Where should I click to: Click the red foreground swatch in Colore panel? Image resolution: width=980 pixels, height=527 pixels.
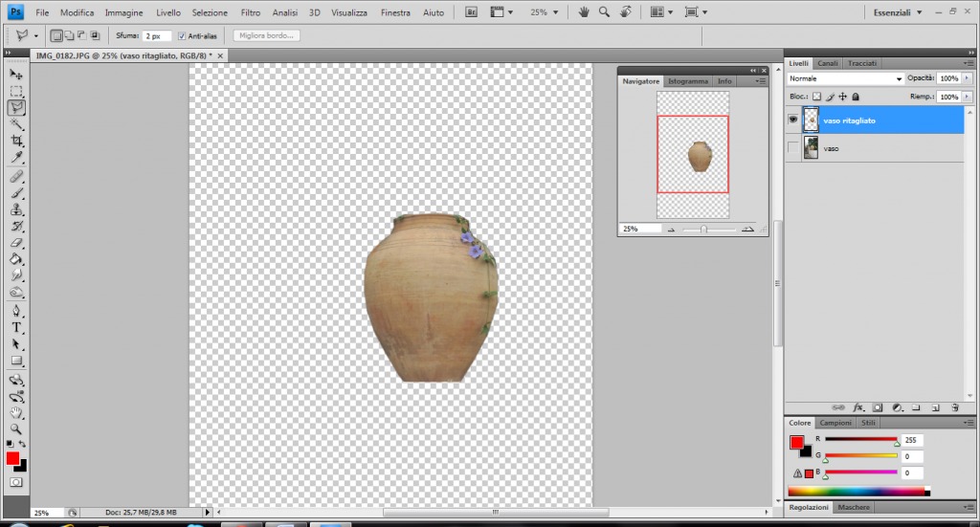click(x=796, y=442)
